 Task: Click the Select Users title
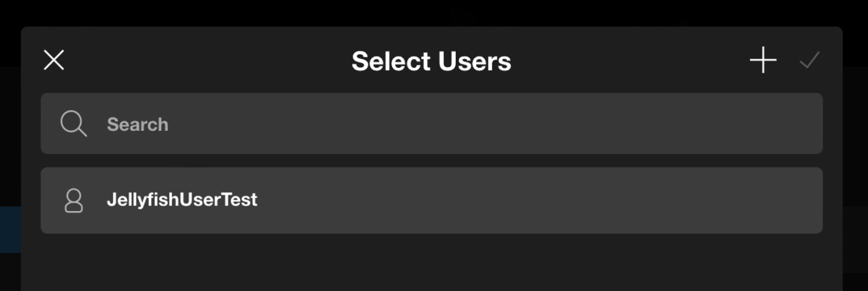(432, 61)
